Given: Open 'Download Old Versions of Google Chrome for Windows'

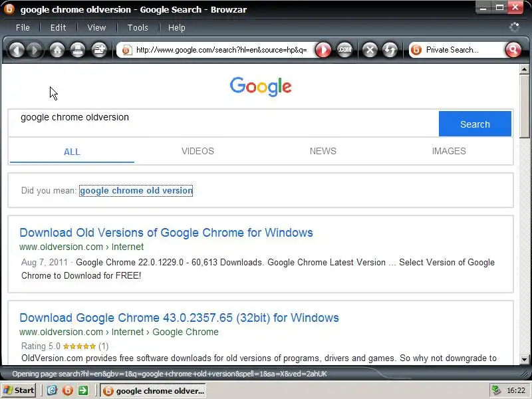Looking at the screenshot, I should [166, 233].
